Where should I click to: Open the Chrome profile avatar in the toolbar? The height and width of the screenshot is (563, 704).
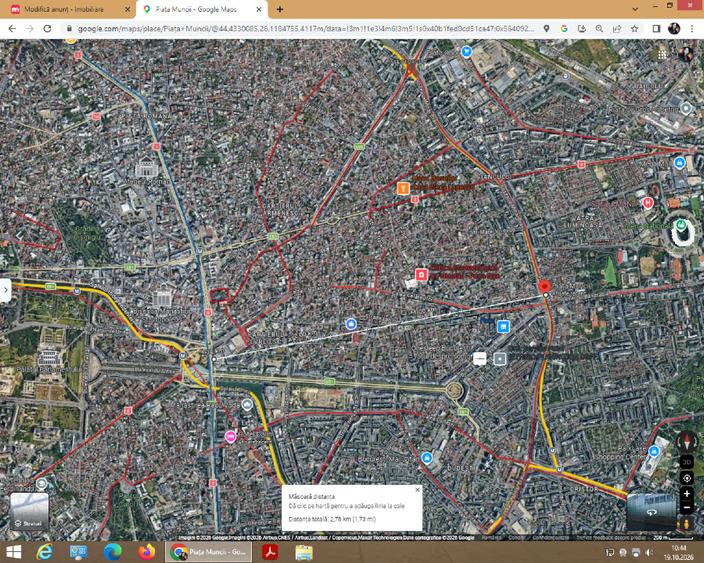(674, 29)
